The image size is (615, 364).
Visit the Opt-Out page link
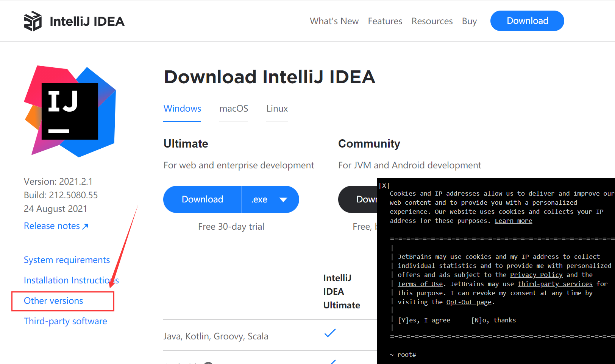coord(469,302)
